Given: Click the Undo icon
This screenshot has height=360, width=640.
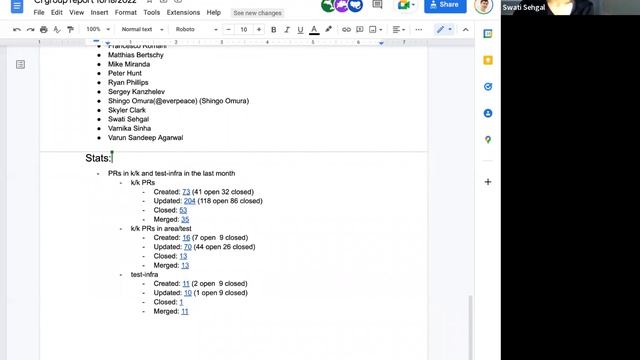Looking at the screenshot, I should tap(17, 29).
